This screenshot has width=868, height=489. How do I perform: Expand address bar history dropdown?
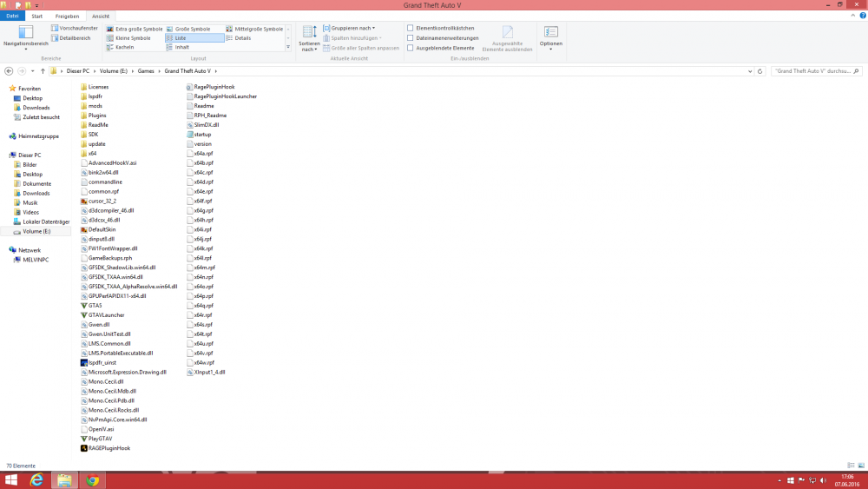(750, 71)
